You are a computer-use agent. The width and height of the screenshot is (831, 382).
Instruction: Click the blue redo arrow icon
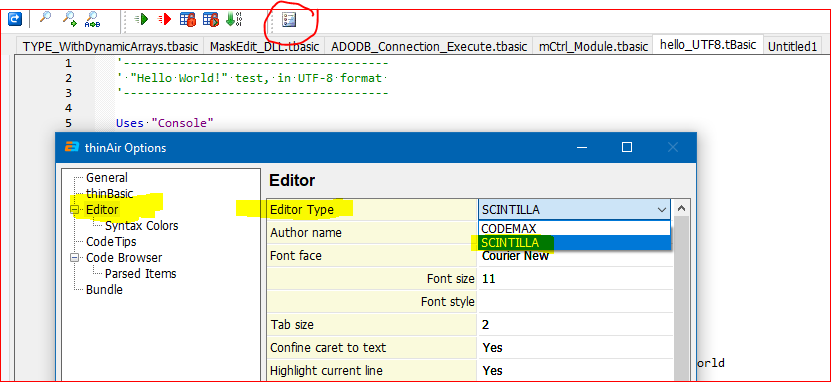click(x=15, y=20)
